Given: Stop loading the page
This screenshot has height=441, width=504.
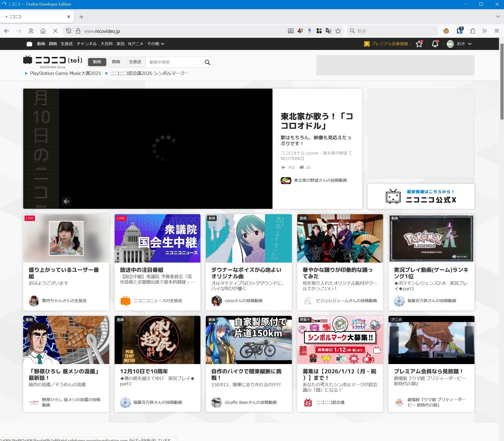Looking at the screenshot, I should pos(55,31).
